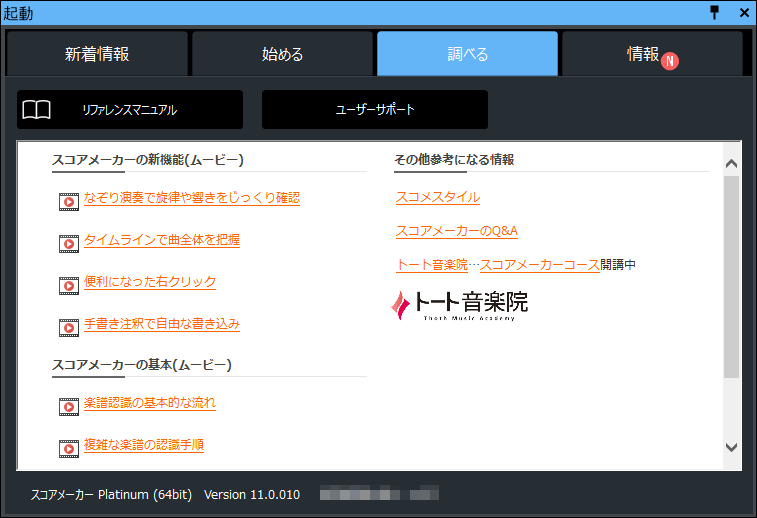The width and height of the screenshot is (757, 518).
Task: Open the スコアメーカーのQ&A link
Action: (x=456, y=231)
